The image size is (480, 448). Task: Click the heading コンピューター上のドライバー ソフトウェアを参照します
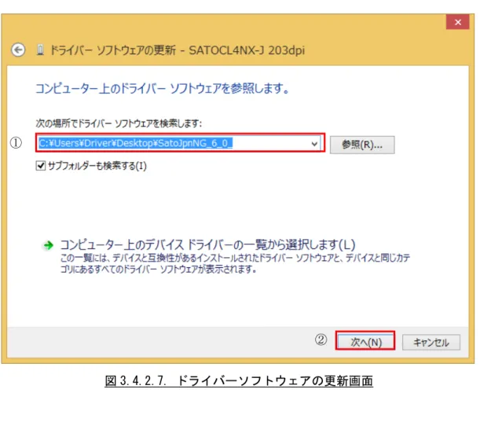(163, 89)
